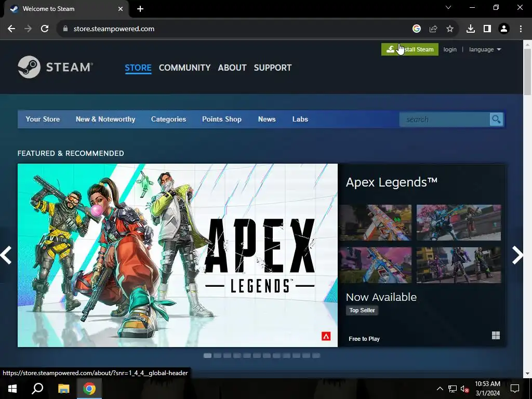
Task: Open the News tab
Action: (x=267, y=119)
